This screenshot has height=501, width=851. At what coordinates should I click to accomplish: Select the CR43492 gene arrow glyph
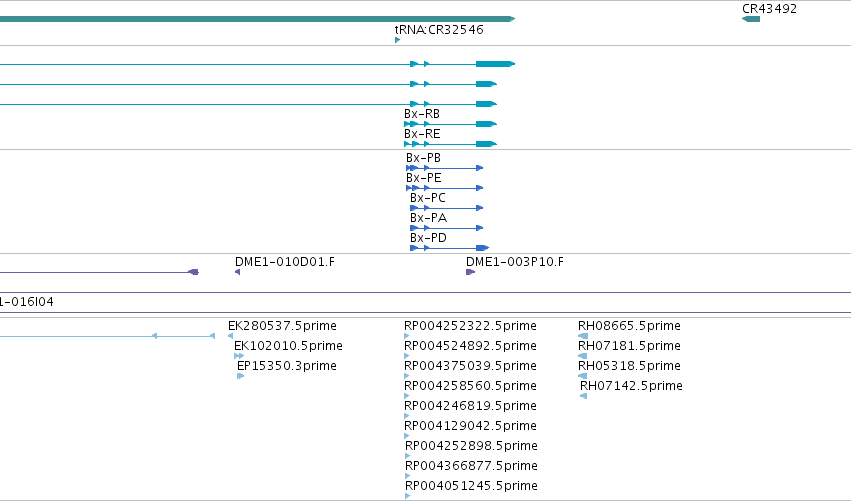(751, 19)
